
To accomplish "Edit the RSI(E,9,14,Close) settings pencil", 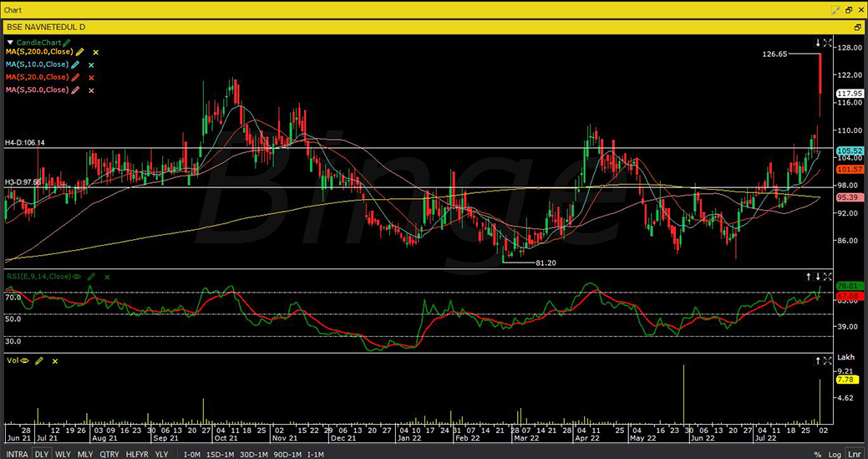I will (91, 276).
